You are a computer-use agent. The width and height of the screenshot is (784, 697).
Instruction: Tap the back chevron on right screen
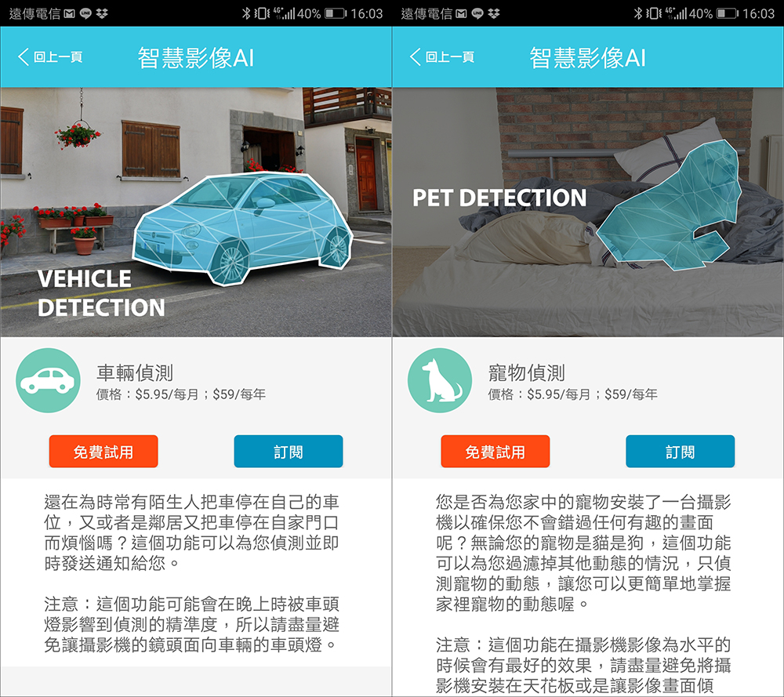[x=415, y=56]
